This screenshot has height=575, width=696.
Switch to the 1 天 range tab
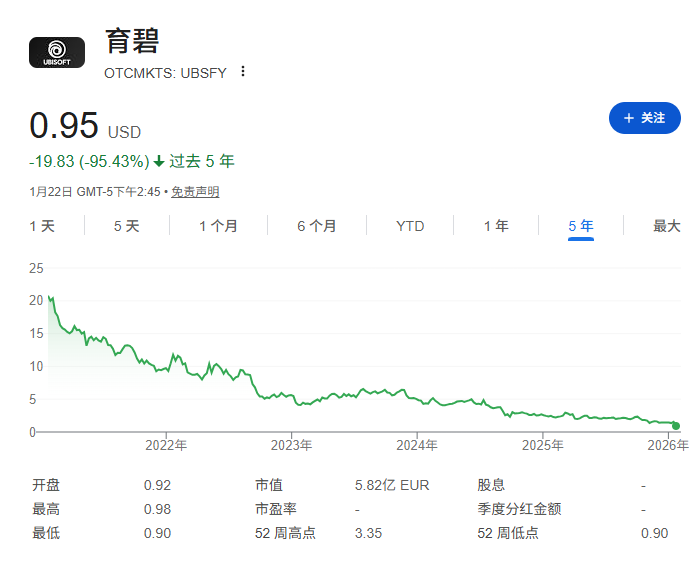(42, 226)
